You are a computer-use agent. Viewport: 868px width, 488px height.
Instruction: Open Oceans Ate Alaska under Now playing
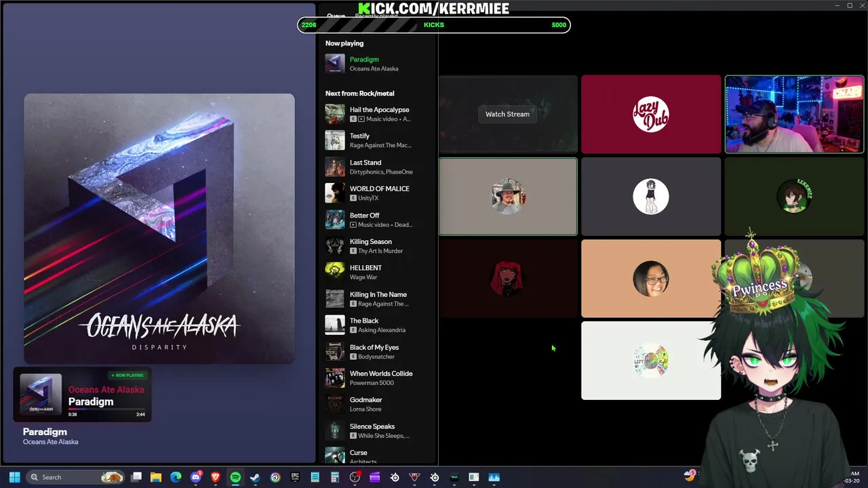pyautogui.click(x=374, y=68)
